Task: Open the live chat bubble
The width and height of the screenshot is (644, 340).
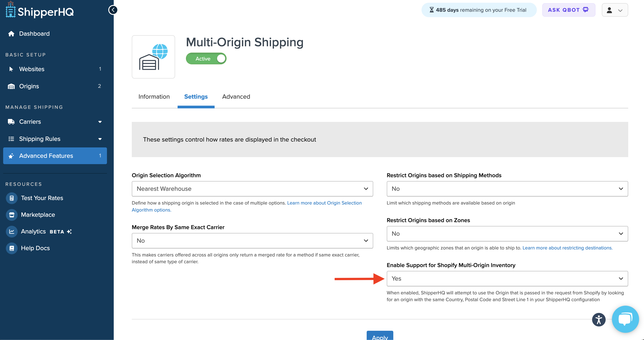Action: click(625, 319)
